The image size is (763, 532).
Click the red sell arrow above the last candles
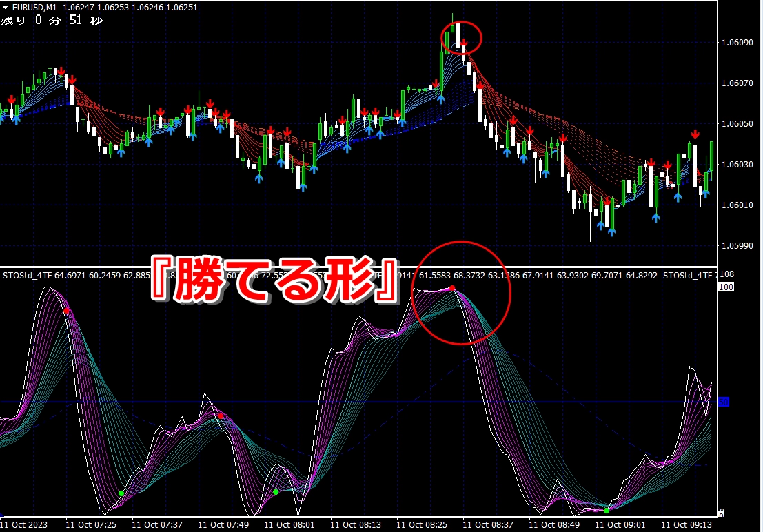tap(695, 134)
